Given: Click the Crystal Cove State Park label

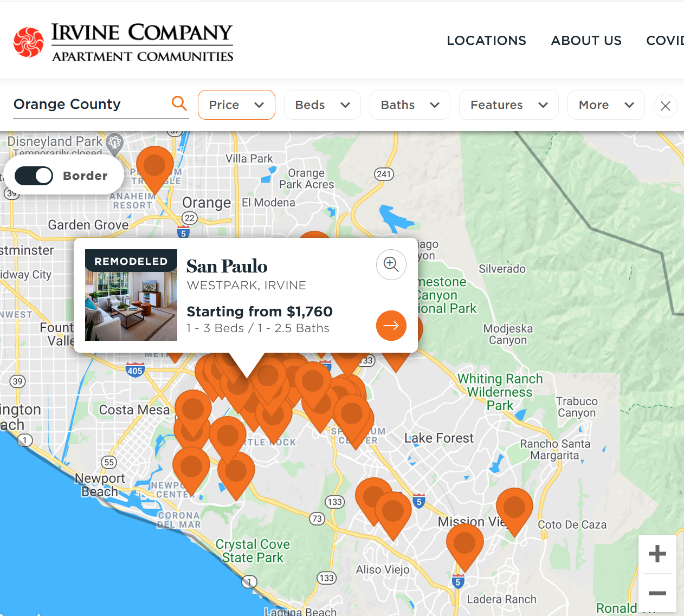Looking at the screenshot, I should click(253, 551).
